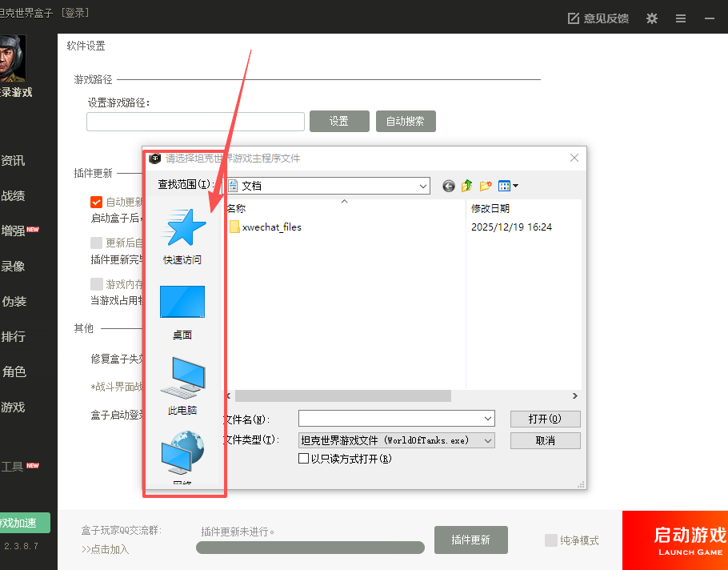Click the Network globe icon

pyautogui.click(x=182, y=452)
